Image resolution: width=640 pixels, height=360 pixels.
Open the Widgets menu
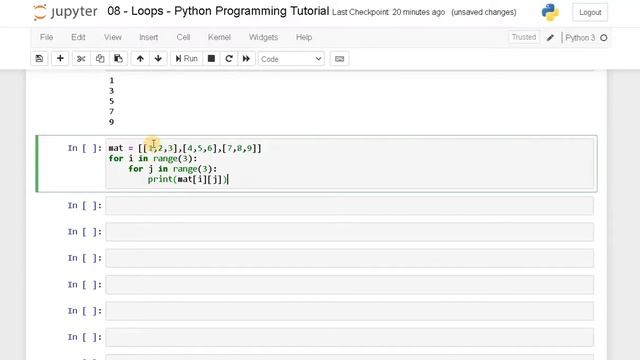(263, 37)
